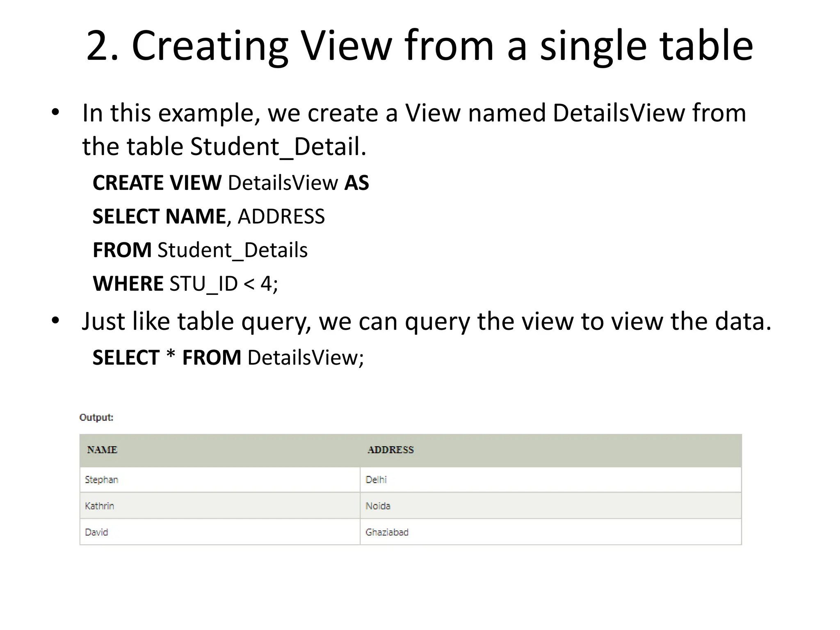Click the 'Stephan' table cell

(220, 479)
